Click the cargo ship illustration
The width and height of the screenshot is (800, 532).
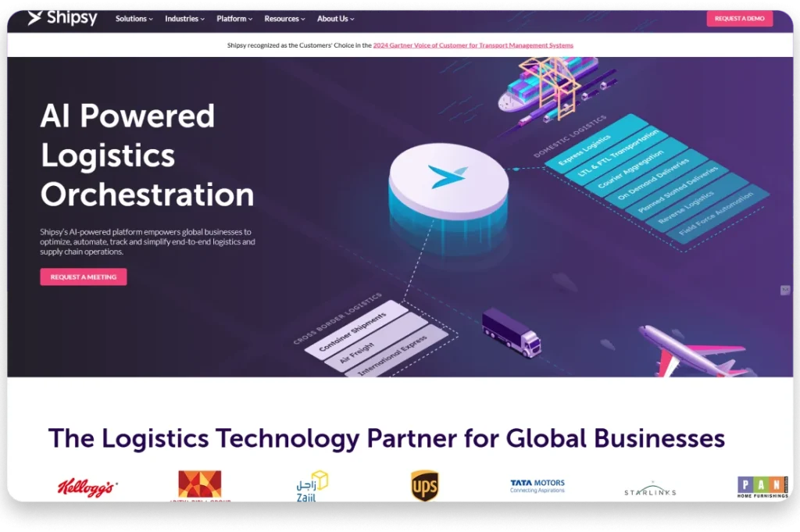tap(548, 83)
